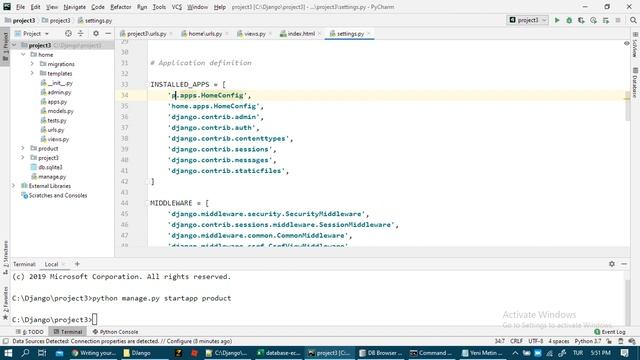Open the Refactor menu
The image size is (640, 360).
pos(120,7)
